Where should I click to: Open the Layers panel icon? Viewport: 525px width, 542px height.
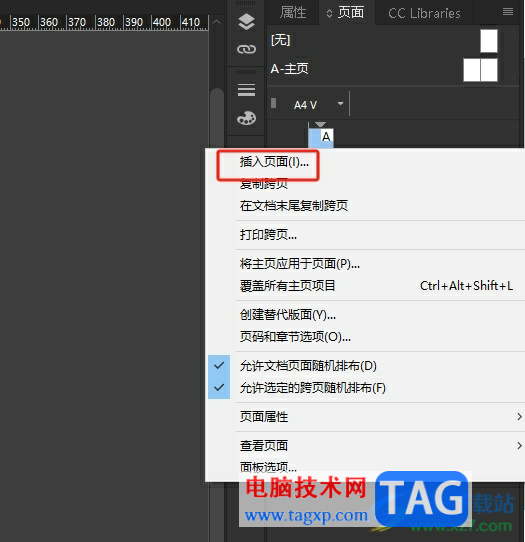coord(246,22)
